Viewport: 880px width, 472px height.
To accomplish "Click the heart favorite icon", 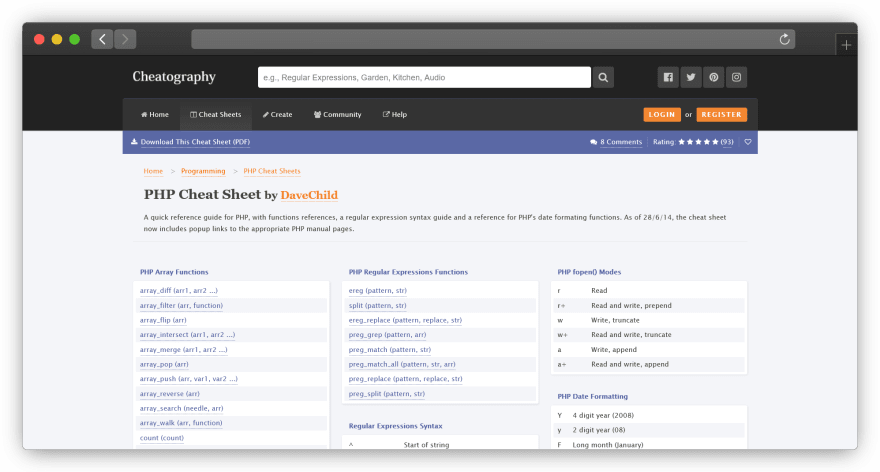I will [x=748, y=142].
